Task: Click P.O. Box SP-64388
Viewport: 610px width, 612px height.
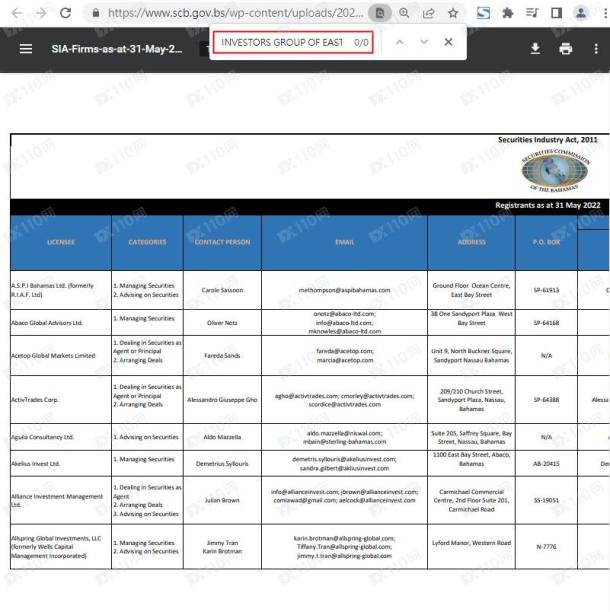Action: click(546, 400)
